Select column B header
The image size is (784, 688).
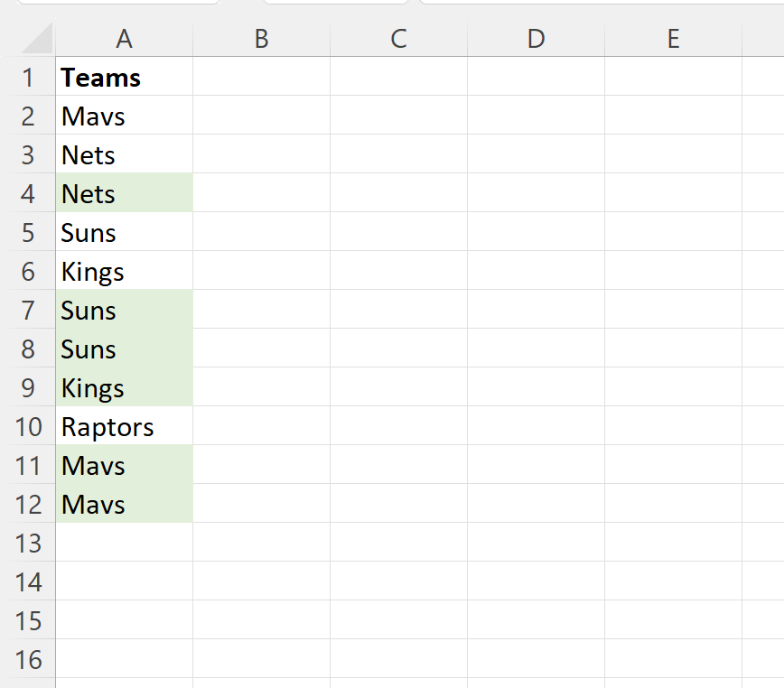tap(262, 39)
